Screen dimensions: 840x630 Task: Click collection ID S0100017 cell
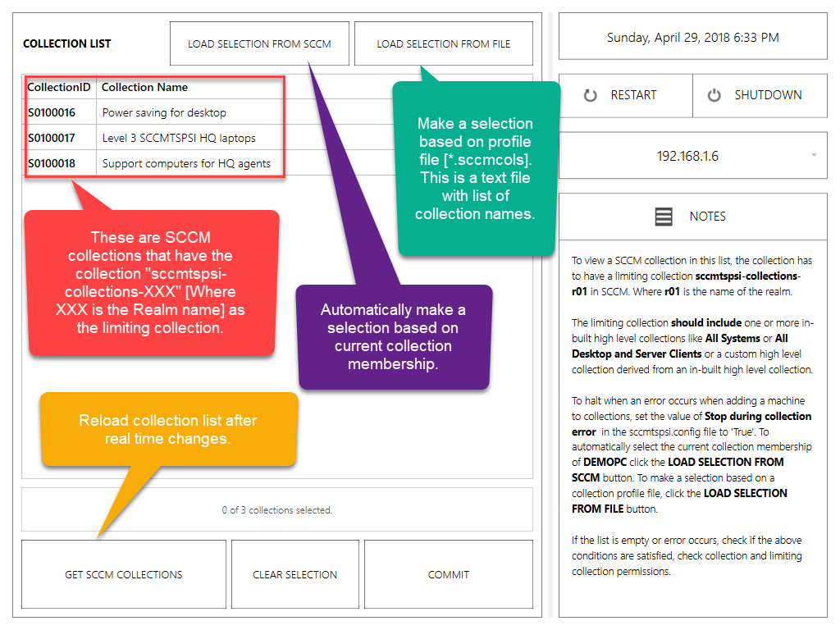52,138
